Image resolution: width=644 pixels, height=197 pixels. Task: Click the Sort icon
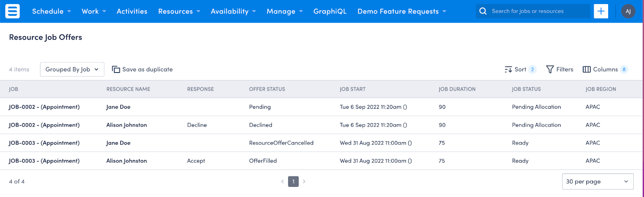click(x=508, y=69)
